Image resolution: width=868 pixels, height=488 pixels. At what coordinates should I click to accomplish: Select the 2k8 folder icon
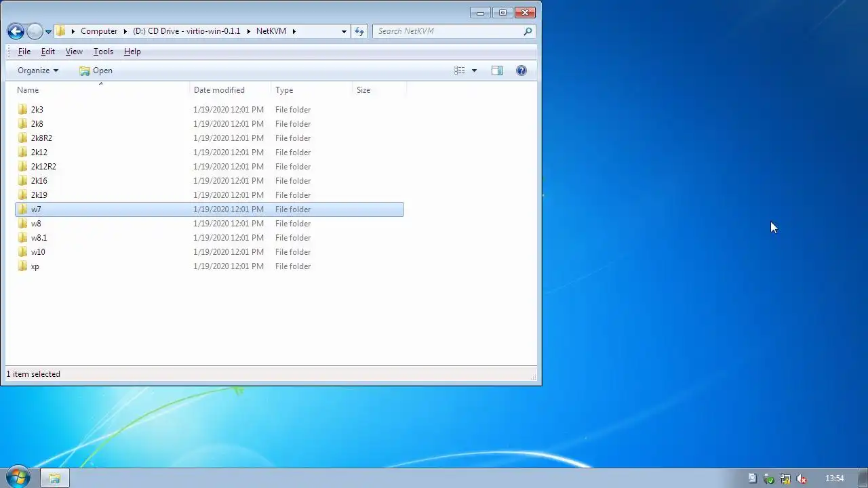click(22, 123)
